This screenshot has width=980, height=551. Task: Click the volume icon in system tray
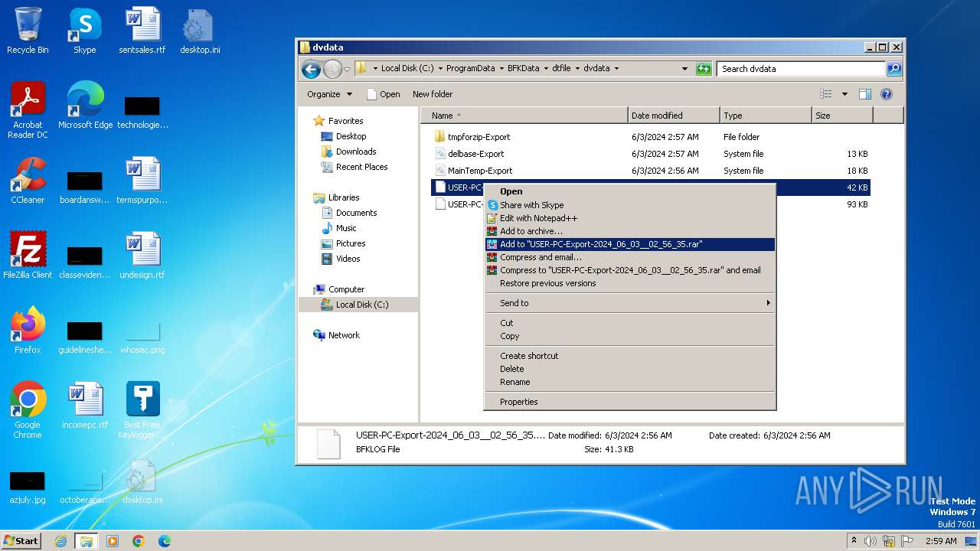tap(870, 541)
